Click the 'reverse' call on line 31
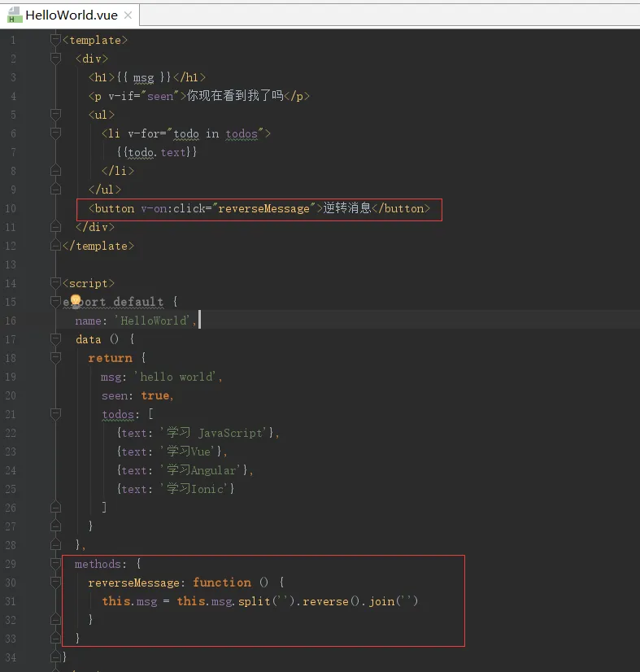The width and height of the screenshot is (640, 672). (325, 601)
